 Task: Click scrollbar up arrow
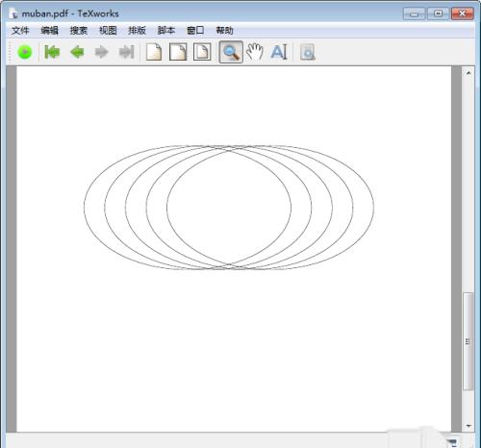click(468, 73)
